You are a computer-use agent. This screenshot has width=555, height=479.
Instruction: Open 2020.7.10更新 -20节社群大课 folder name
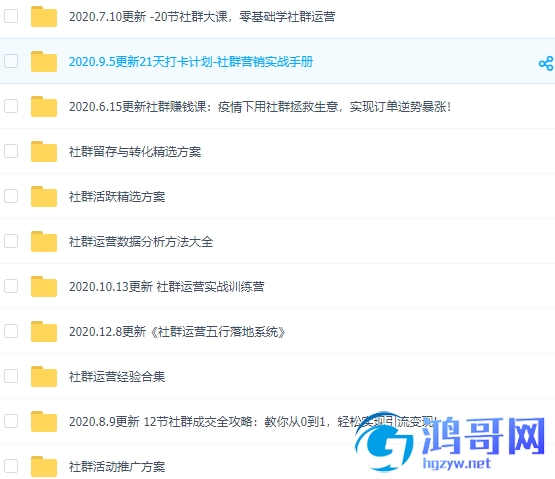[202, 17]
